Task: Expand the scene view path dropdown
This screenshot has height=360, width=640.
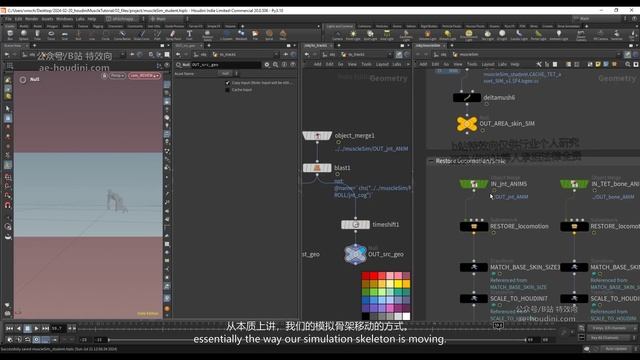Action: pos(123,54)
